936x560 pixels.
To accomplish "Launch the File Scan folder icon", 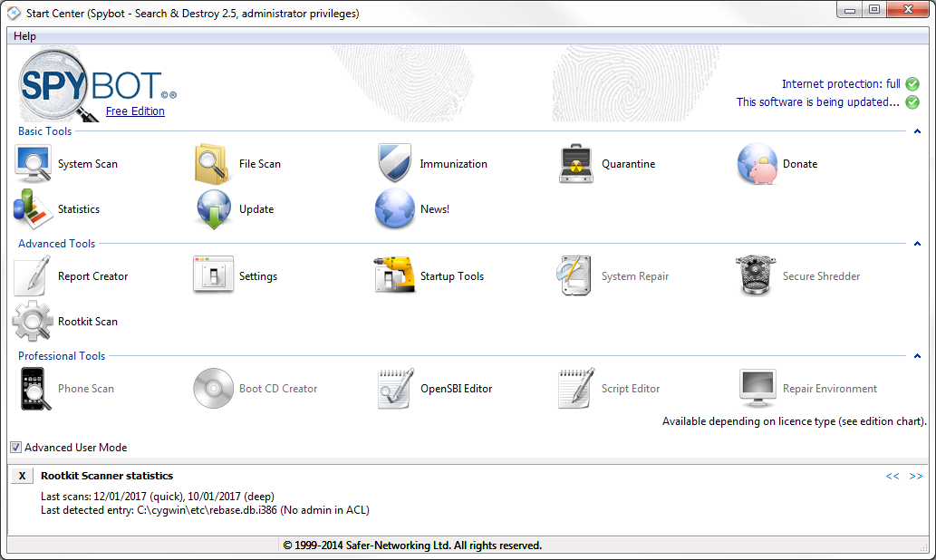I will pyautogui.click(x=213, y=164).
